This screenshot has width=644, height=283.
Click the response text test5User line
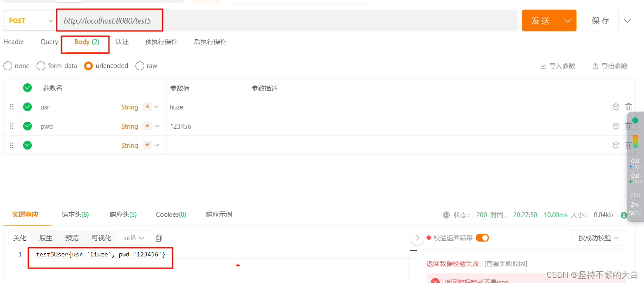101,254
